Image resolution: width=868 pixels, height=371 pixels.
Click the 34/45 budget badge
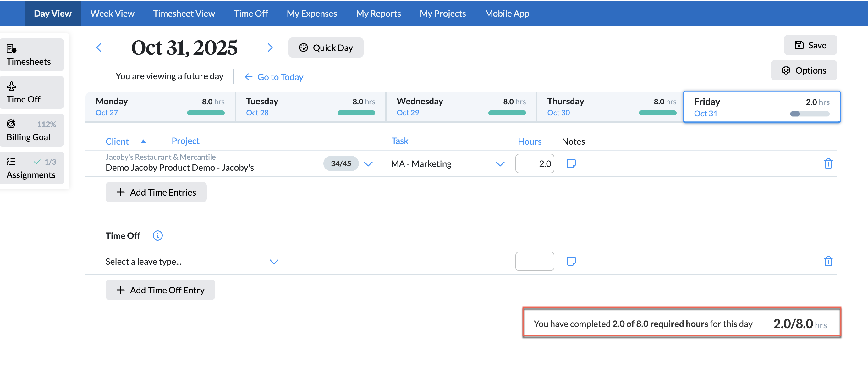pyautogui.click(x=341, y=164)
